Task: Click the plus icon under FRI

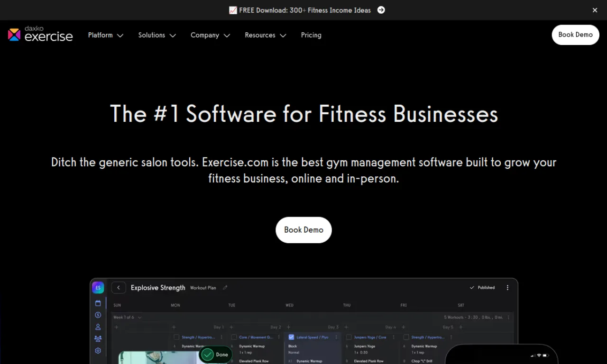Action: coord(403,327)
